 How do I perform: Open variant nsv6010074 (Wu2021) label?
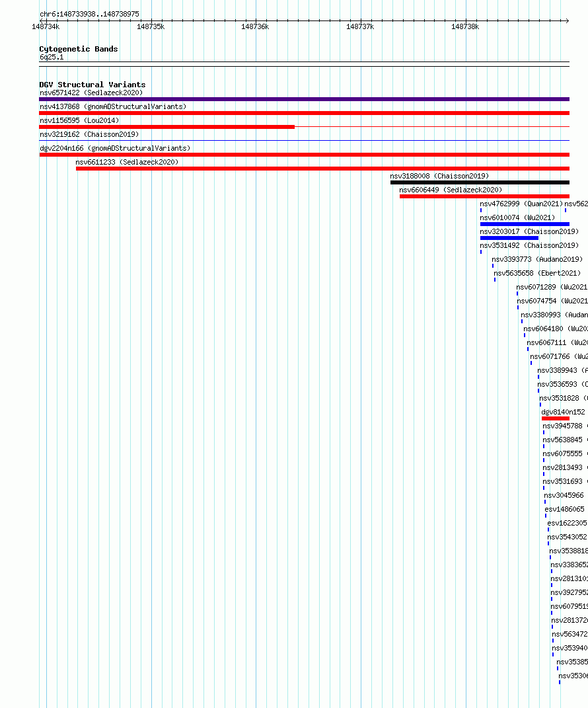pyautogui.click(x=517, y=217)
